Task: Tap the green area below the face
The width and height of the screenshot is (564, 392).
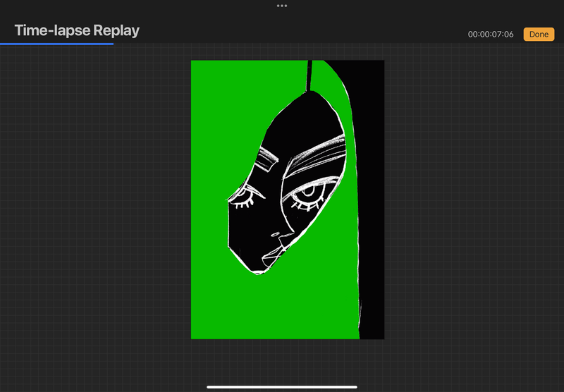Action: 282,310
